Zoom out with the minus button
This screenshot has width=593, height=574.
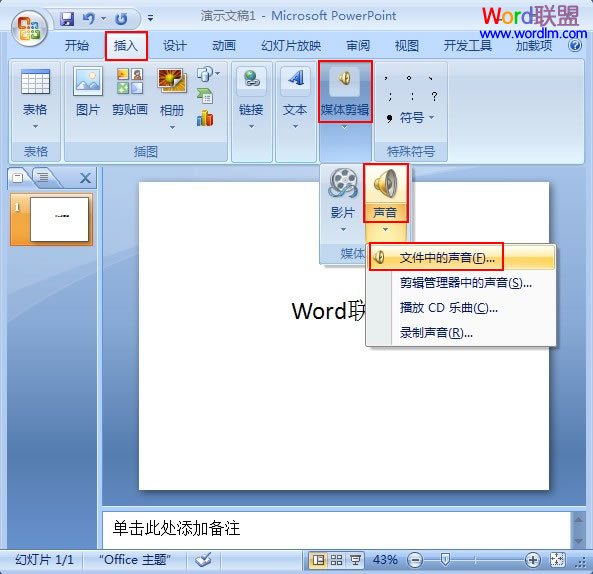[x=415, y=560]
